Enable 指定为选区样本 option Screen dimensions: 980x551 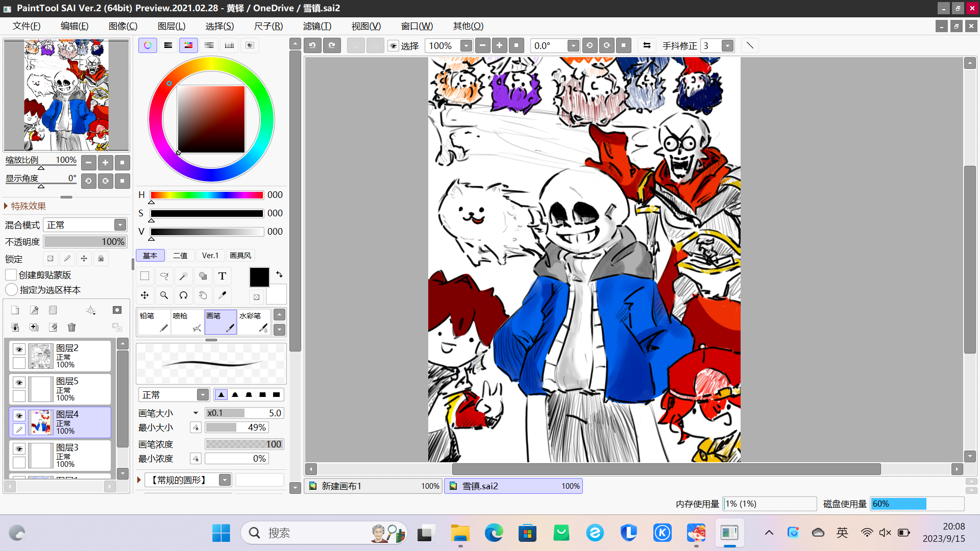[11, 290]
